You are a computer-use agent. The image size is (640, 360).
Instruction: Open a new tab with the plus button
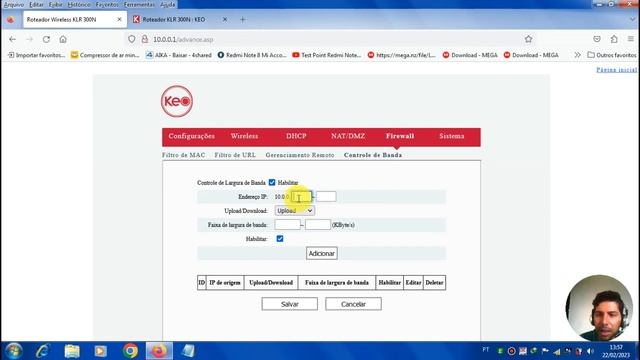coord(243,19)
